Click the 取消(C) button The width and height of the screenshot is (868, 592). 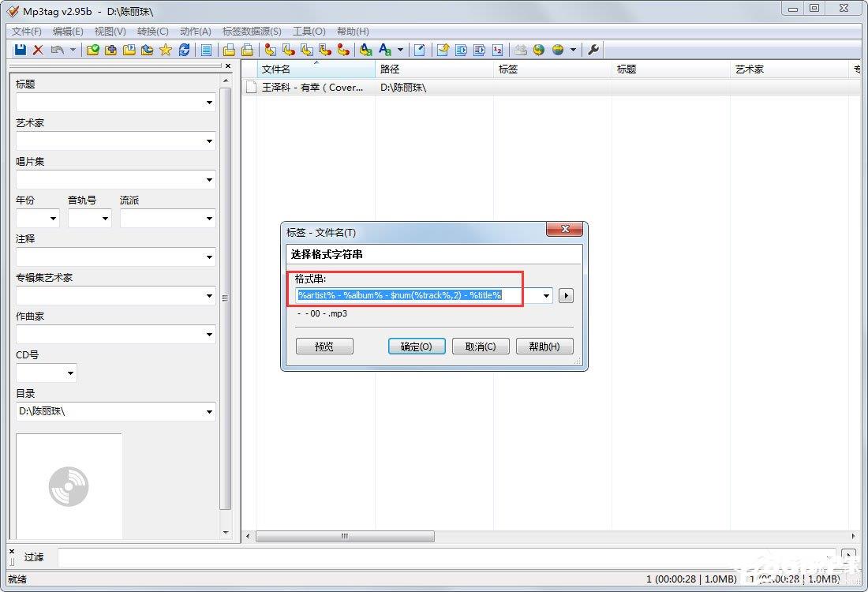(x=481, y=347)
